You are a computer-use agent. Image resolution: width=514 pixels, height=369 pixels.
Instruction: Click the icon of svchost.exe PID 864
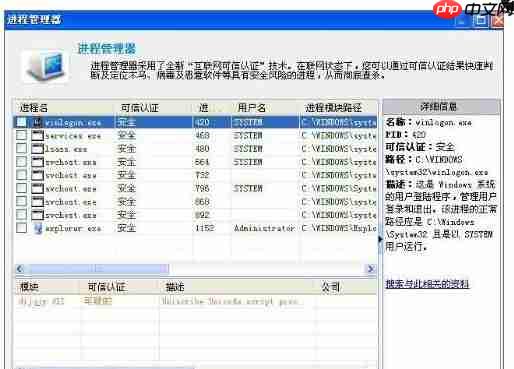coord(37,162)
